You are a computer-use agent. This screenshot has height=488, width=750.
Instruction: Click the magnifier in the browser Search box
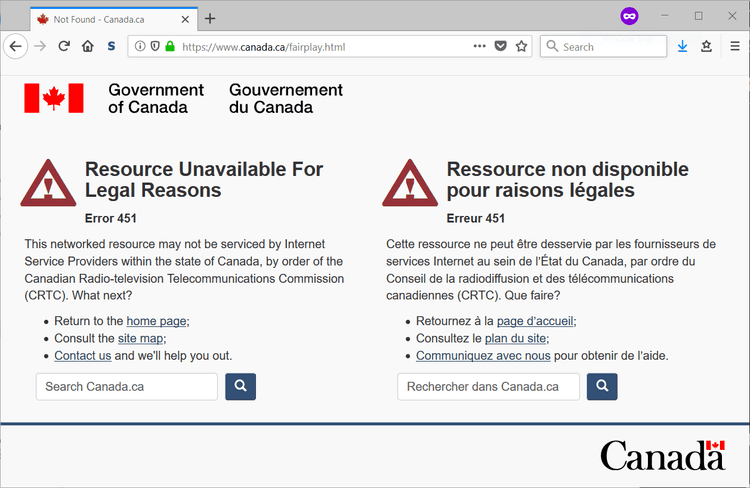coord(552,46)
